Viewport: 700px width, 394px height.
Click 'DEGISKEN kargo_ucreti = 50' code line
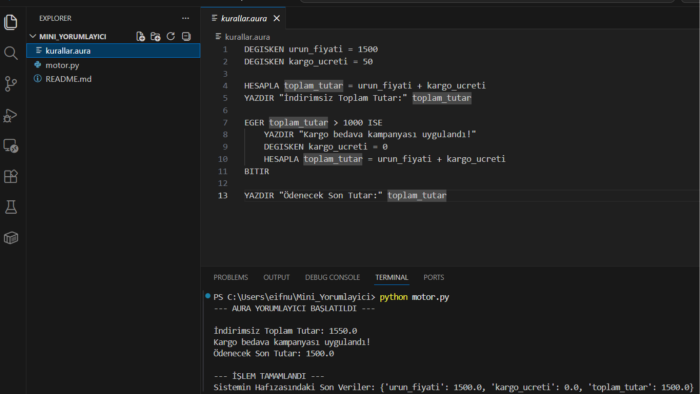coord(308,62)
